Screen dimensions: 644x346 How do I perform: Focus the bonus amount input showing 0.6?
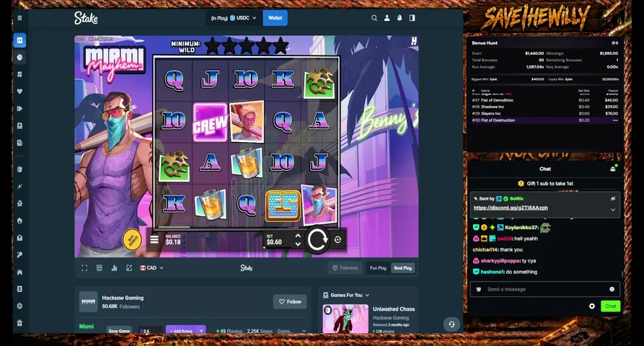pyautogui.click(x=150, y=331)
